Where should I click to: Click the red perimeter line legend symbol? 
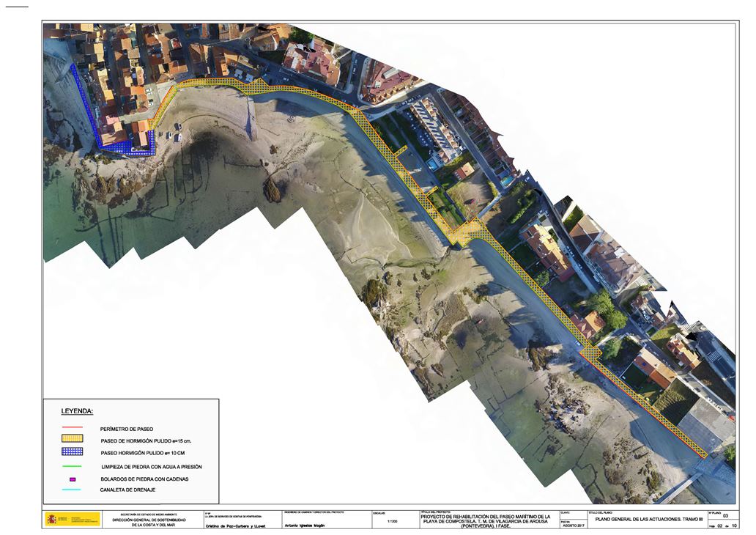[x=72, y=428]
